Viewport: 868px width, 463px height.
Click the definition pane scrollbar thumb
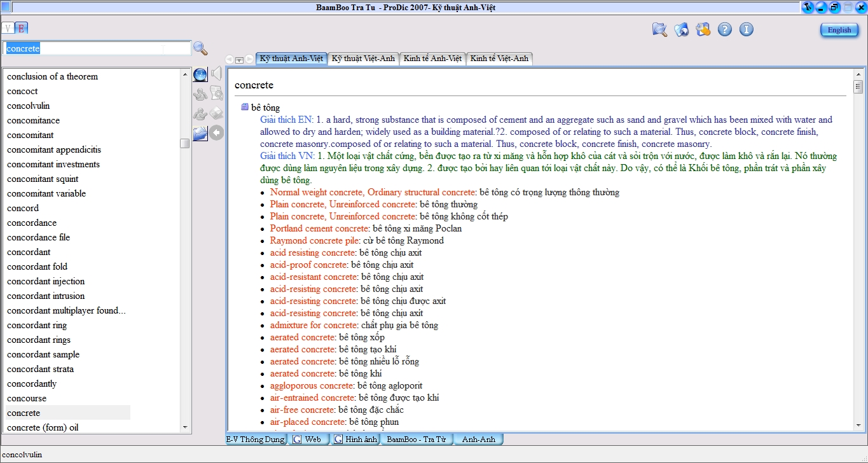tap(858, 87)
